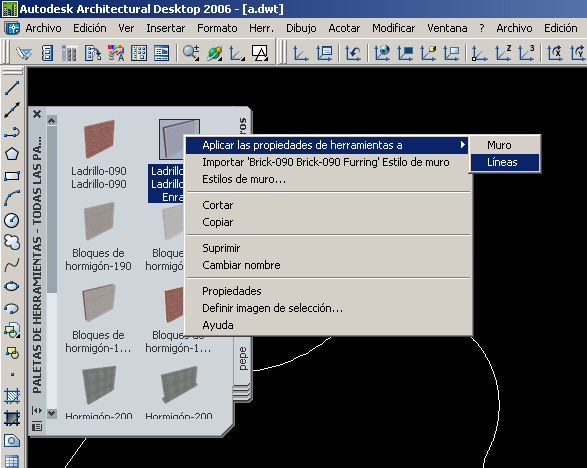The height and width of the screenshot is (468, 587).
Task: Open the tool palette properties button
Action: pos(37,426)
